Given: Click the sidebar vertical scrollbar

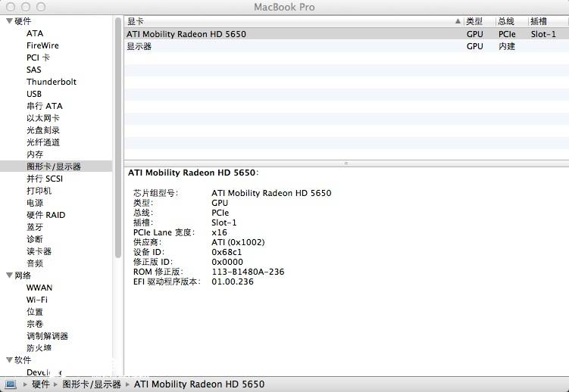Looking at the screenshot, I should pos(118,138).
